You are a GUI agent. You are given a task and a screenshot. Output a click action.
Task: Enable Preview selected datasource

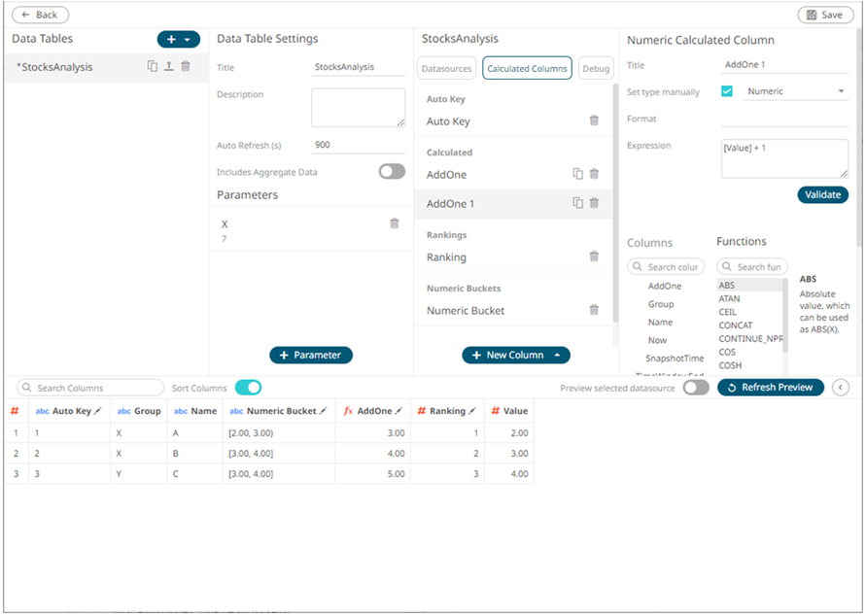695,387
